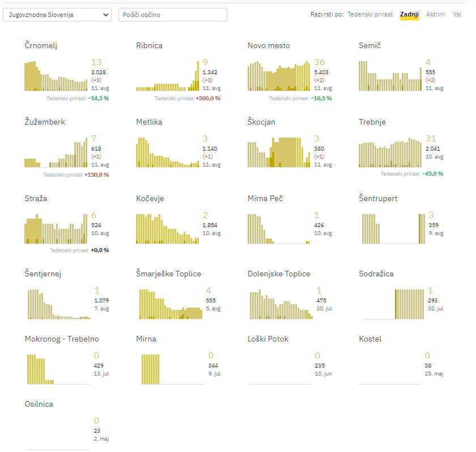
Task: Sort municipalities by Aktivni
Action: point(436,14)
